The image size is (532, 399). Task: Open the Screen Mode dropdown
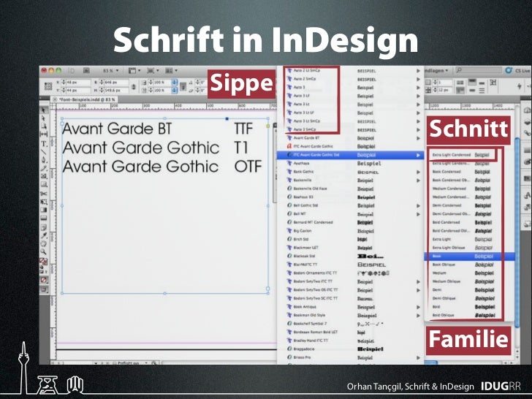coord(153,71)
